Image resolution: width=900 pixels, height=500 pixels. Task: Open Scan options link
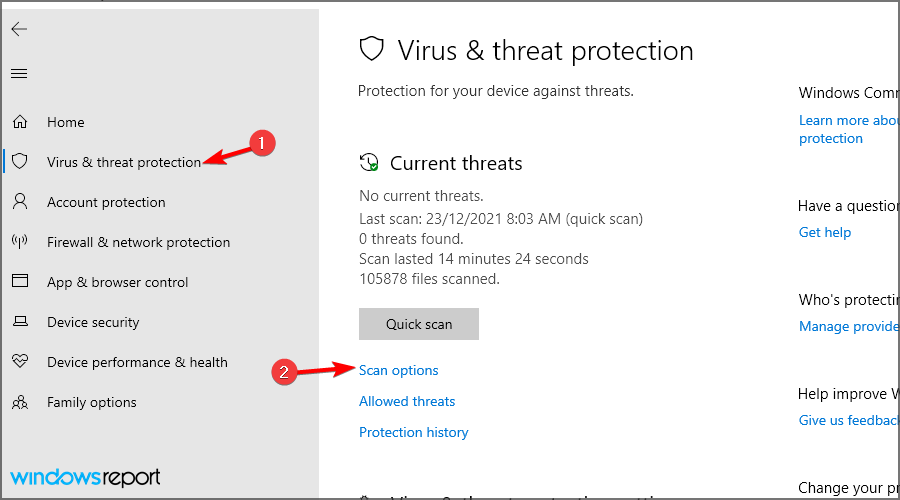(398, 371)
